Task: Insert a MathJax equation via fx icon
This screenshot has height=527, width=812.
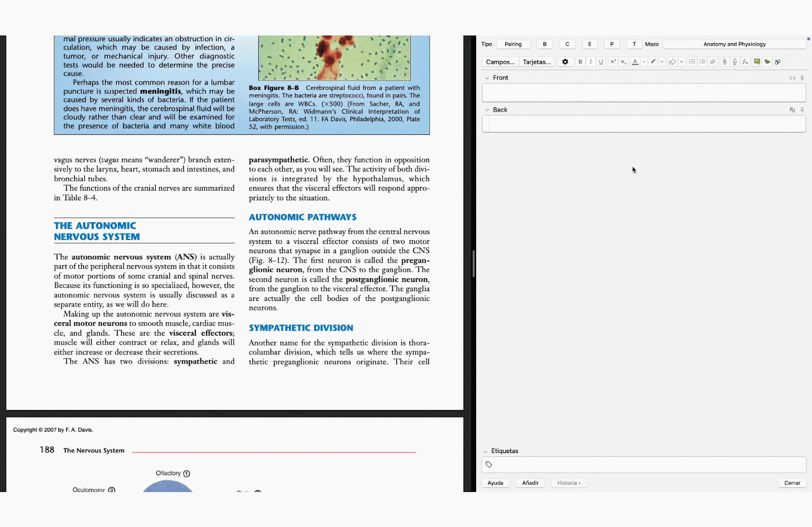Action: [x=745, y=62]
